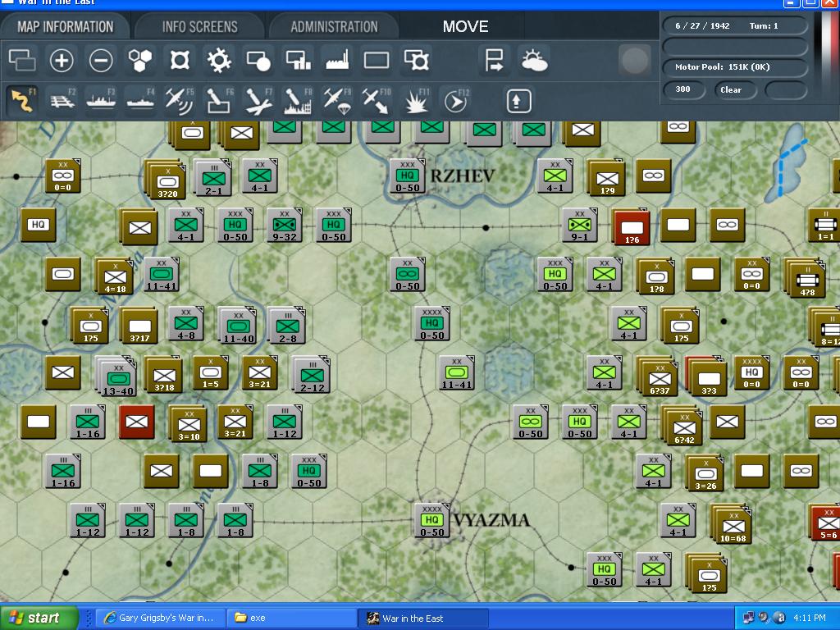Show the weather sun-cloud icon
840x630 pixels.
click(x=533, y=60)
